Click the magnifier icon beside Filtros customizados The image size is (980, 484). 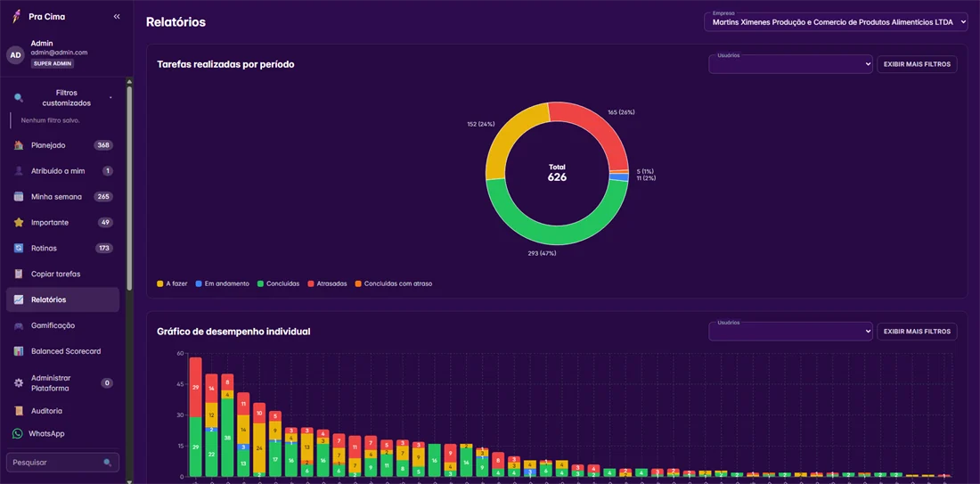click(x=19, y=97)
